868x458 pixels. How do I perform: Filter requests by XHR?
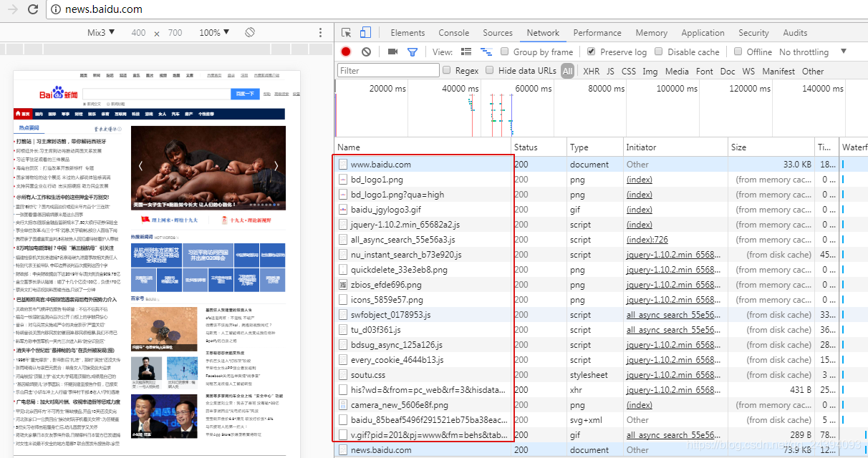[x=592, y=71]
